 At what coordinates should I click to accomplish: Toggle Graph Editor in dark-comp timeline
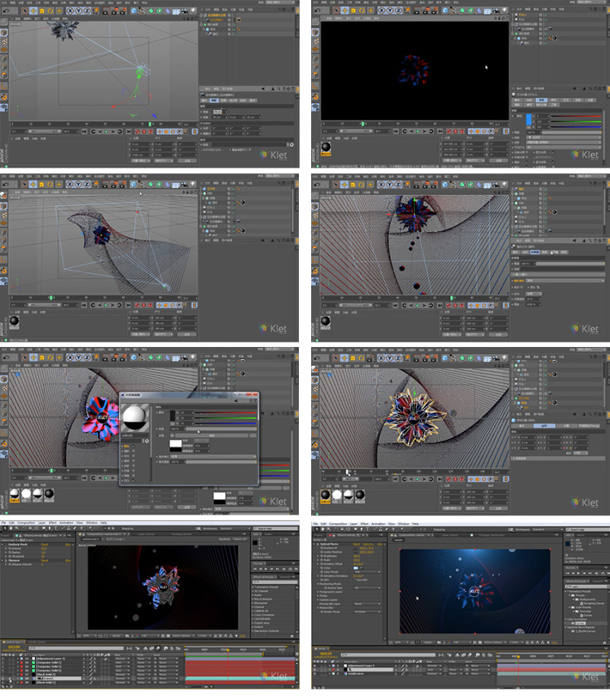[178, 648]
